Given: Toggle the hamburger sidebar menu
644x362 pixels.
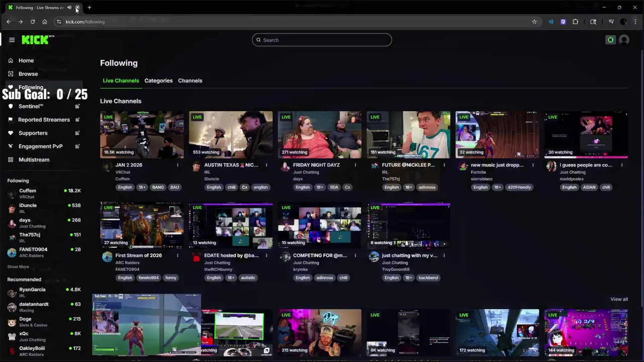Looking at the screenshot, I should tap(12, 40).
